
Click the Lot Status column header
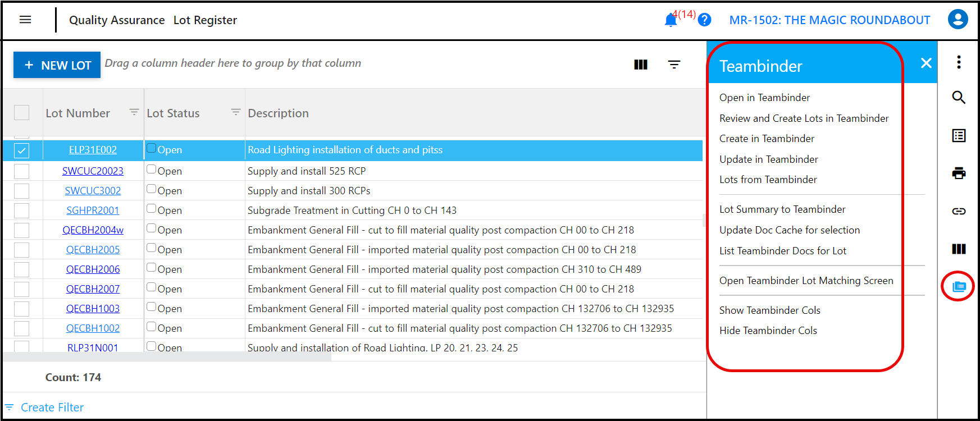pos(173,113)
